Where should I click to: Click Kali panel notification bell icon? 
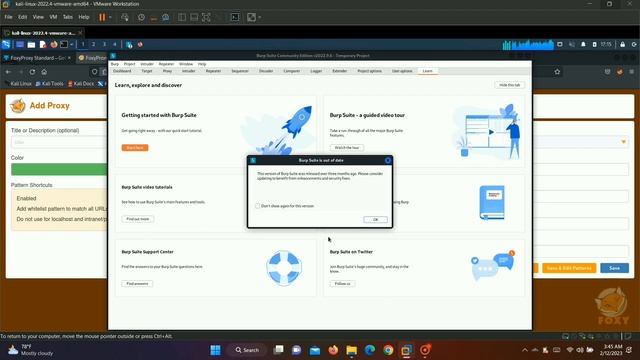pos(583,44)
